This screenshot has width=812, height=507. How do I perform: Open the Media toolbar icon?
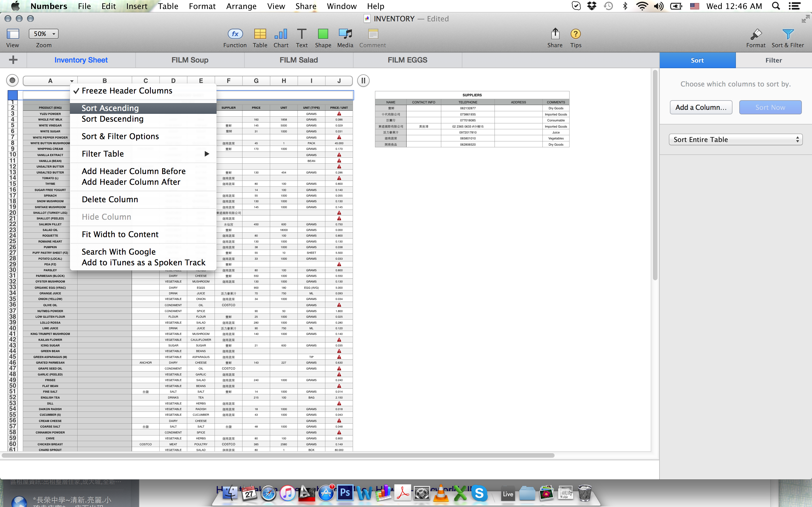pos(345,34)
